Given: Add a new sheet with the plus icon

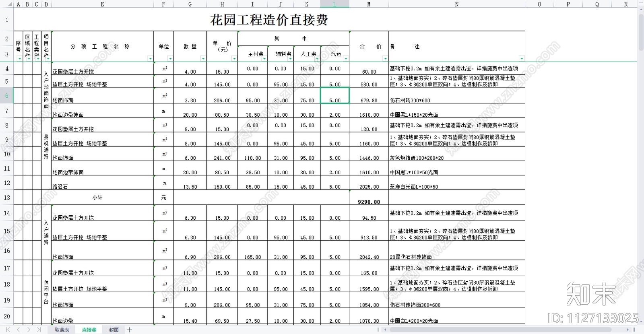Looking at the screenshot, I should click(129, 330).
